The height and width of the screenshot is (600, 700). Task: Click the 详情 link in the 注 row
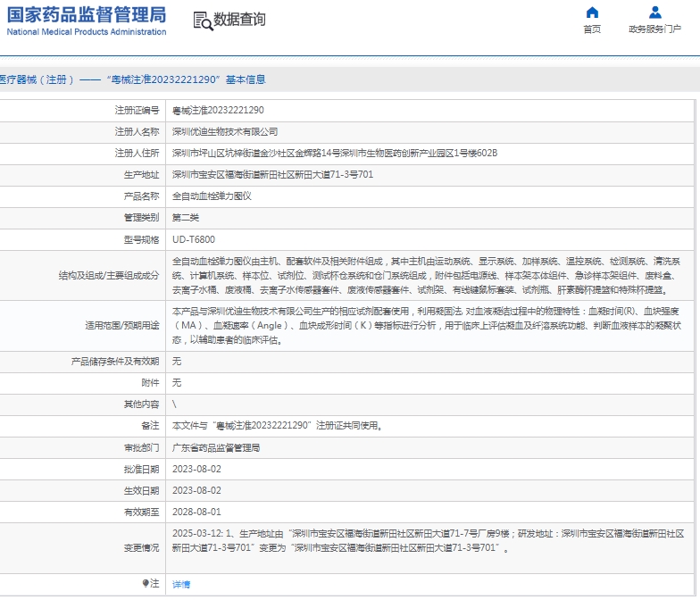pos(181,584)
